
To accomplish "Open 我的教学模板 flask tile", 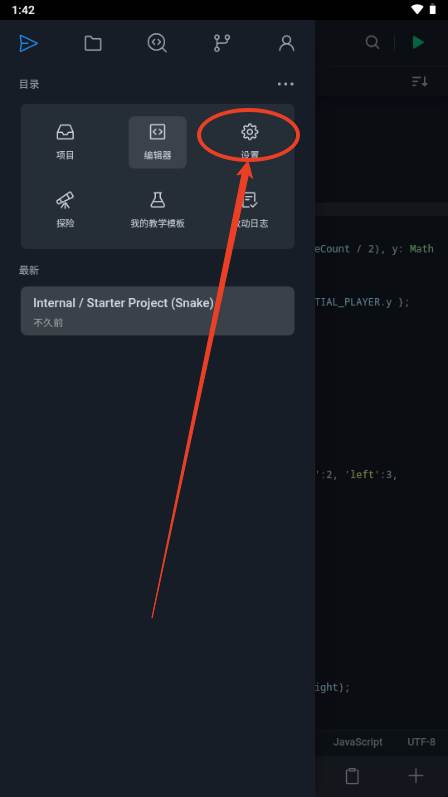I will pos(158,210).
